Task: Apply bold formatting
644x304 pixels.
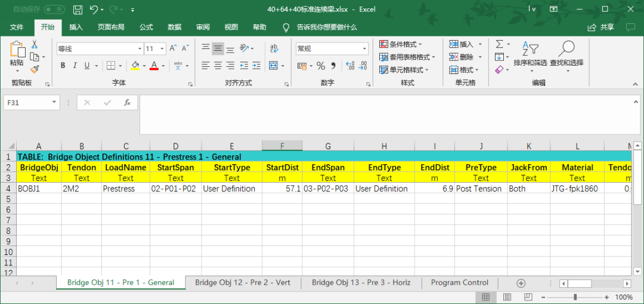Action: (63, 66)
